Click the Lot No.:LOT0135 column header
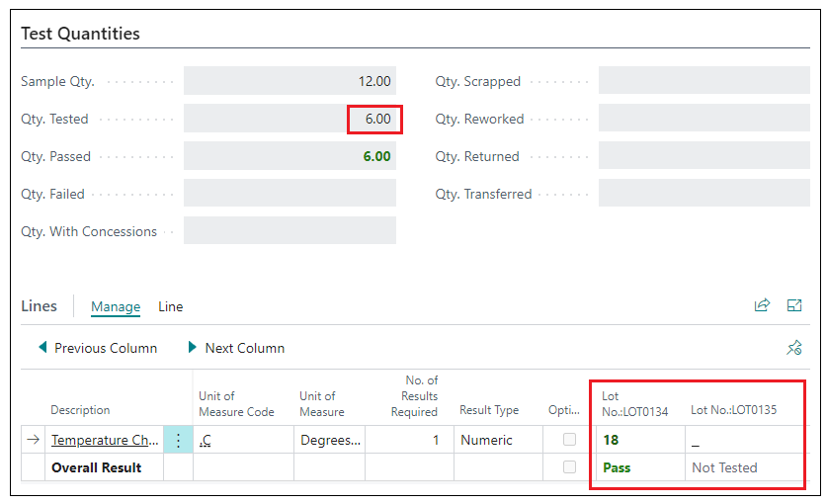Image resolution: width=827 pixels, height=504 pixels. coord(733,410)
